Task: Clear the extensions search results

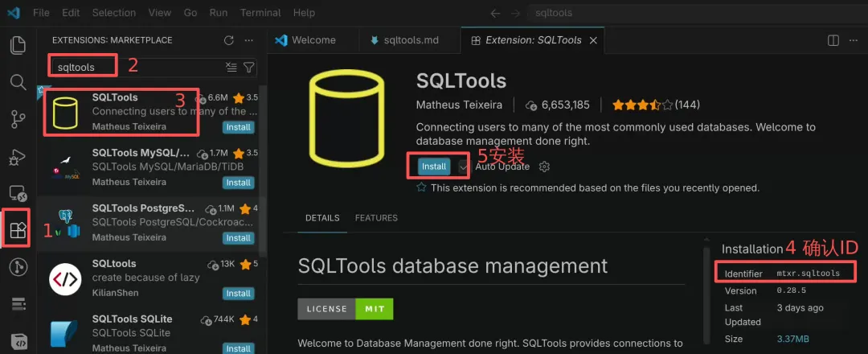Action: pyautogui.click(x=231, y=67)
